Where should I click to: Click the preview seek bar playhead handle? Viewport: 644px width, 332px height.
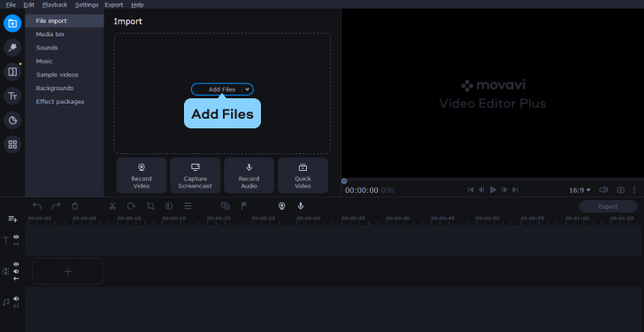pyautogui.click(x=344, y=181)
